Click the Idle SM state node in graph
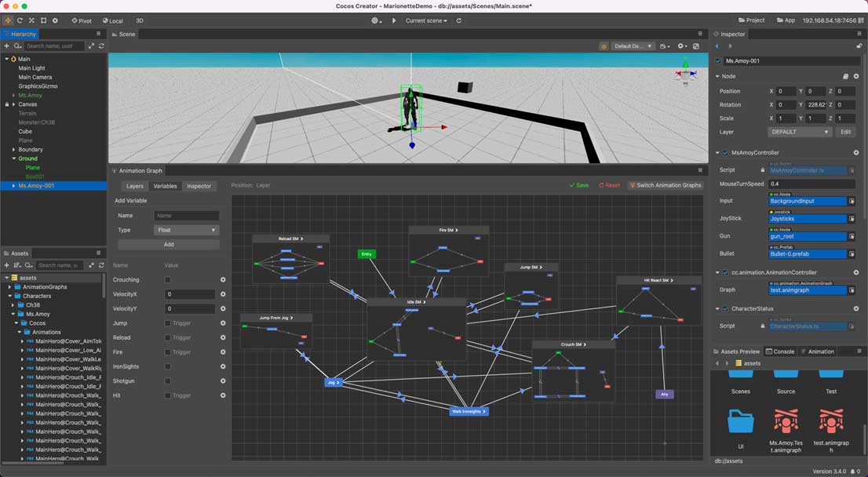 click(416, 302)
